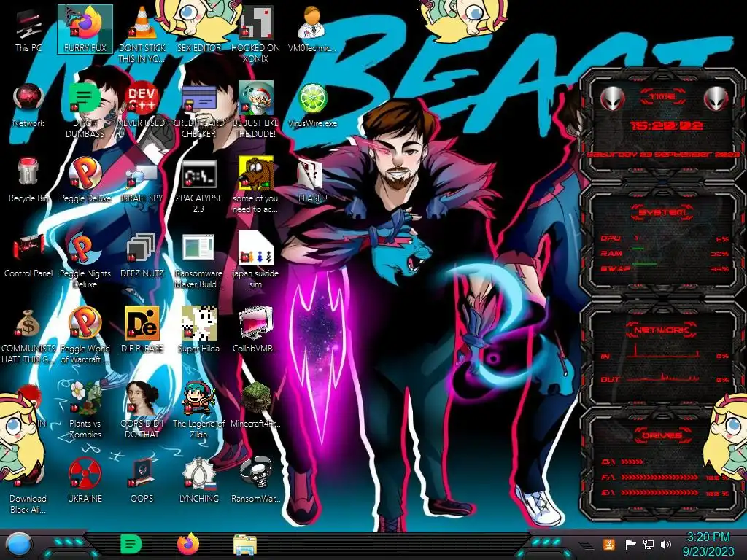Click the E:\ drive usage bar
This screenshot has height=560, width=747.
[x=659, y=493]
